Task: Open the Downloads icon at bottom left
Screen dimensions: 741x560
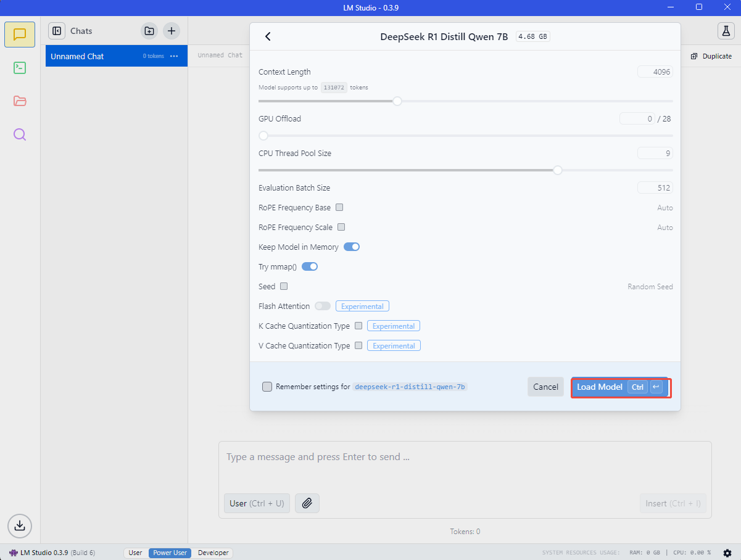Action: pyautogui.click(x=20, y=525)
